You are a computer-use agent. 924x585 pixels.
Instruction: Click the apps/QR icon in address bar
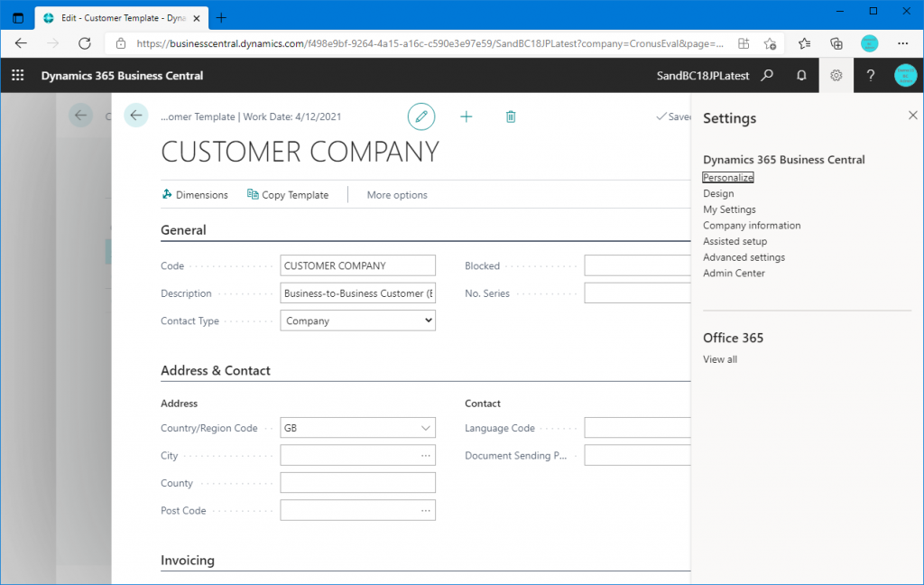744,43
